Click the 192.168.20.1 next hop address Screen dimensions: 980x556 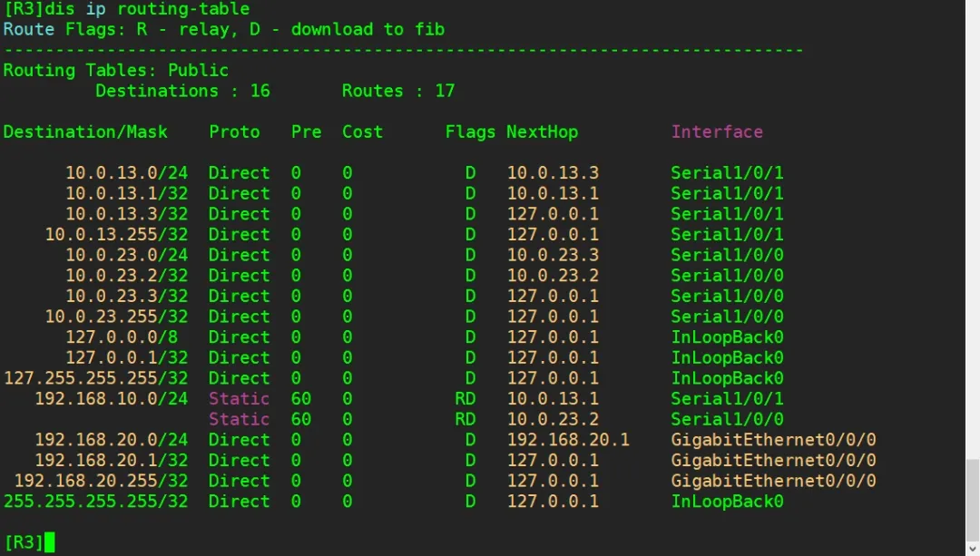tap(568, 440)
